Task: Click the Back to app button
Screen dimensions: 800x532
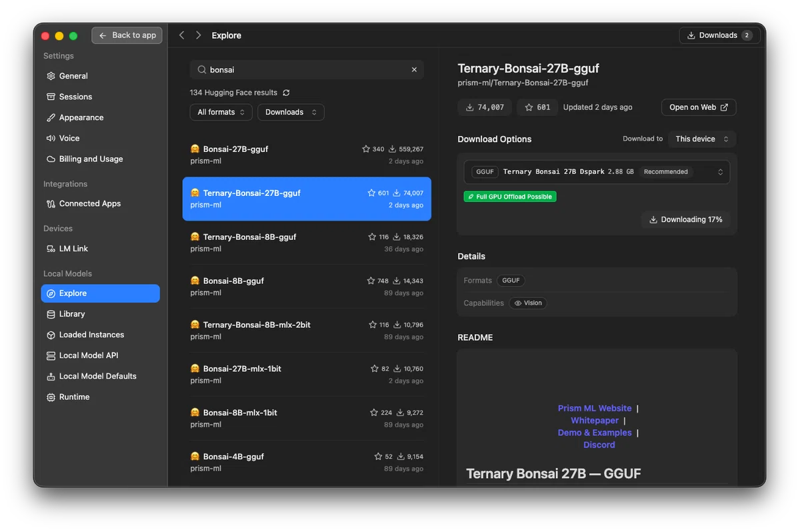Action: click(127, 35)
